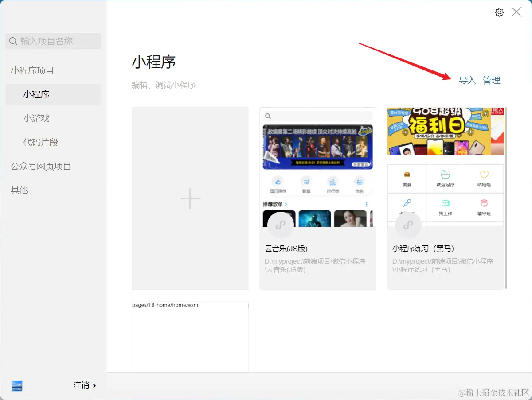Click the 小程序练习（黑马） project path text

click(443, 265)
